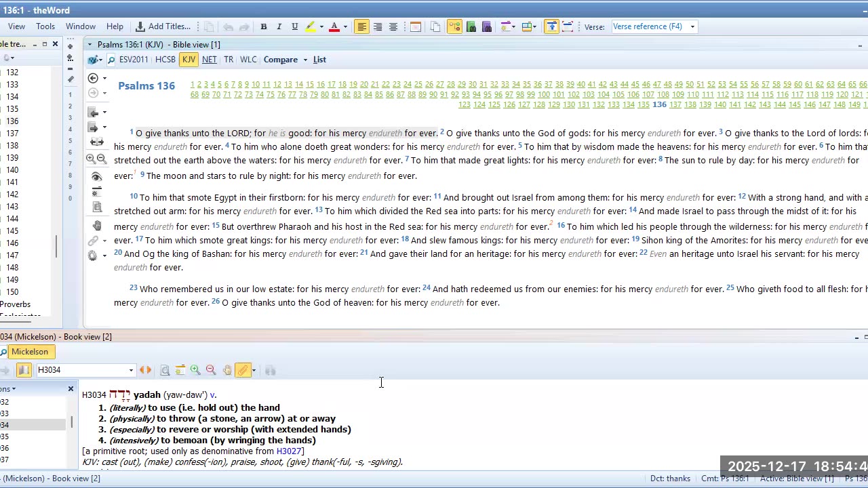Click Book view search page icon
Viewport: 868px width, 488px height.
click(165, 370)
